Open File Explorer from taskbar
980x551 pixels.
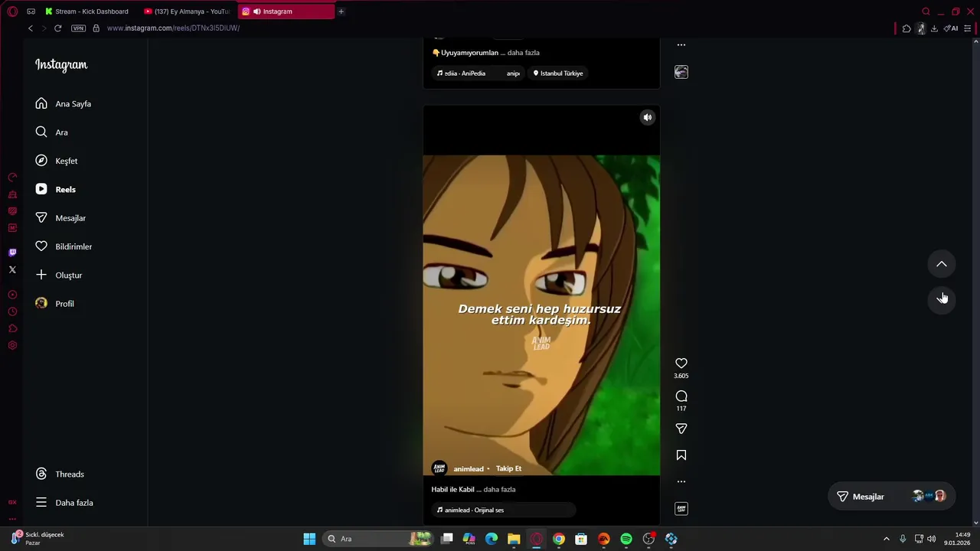tap(514, 539)
